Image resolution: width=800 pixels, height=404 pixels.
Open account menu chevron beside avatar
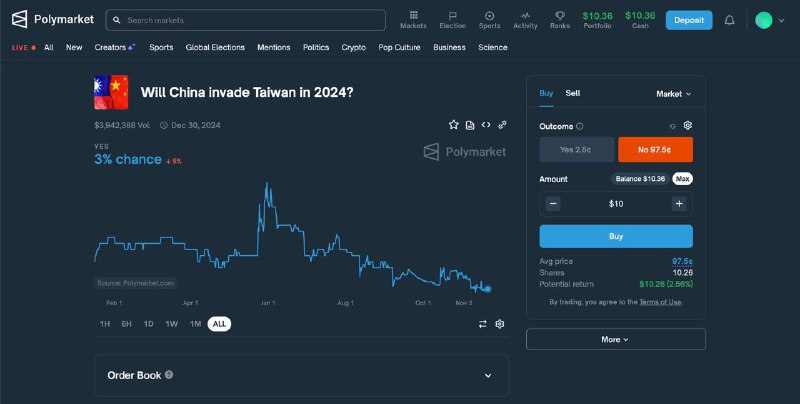coord(782,21)
